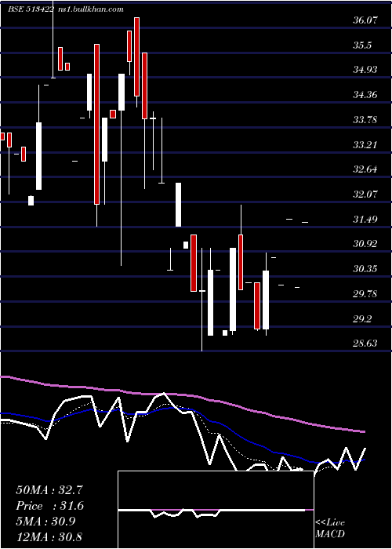Click the ns1.bullkhan.com watermark text
This screenshot has height=549, width=392.
[x=90, y=9]
